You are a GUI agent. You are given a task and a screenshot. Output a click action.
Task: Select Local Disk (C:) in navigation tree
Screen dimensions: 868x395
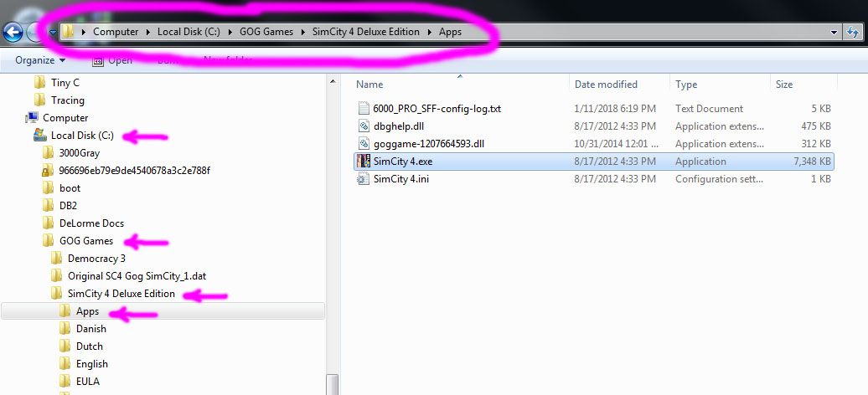click(82, 136)
